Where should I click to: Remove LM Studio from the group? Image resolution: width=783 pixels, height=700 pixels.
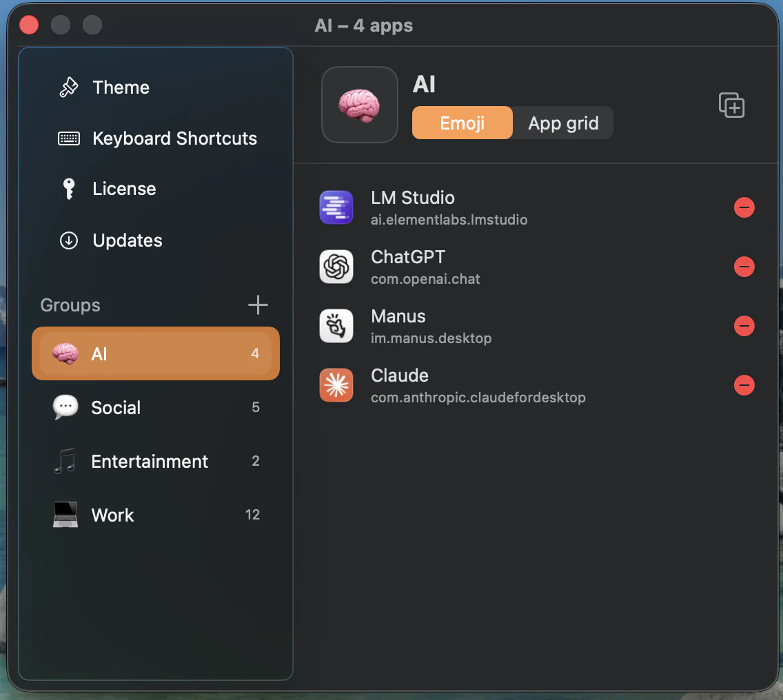click(744, 207)
